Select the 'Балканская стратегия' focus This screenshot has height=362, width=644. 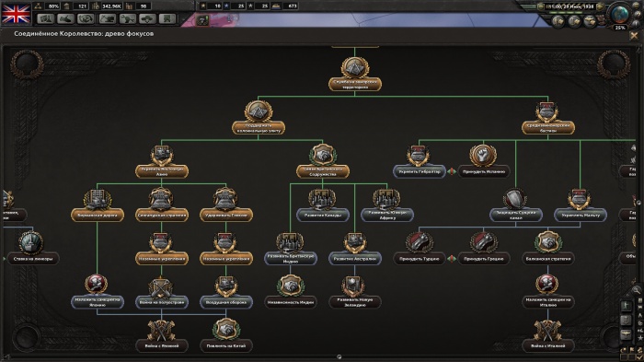click(x=548, y=259)
